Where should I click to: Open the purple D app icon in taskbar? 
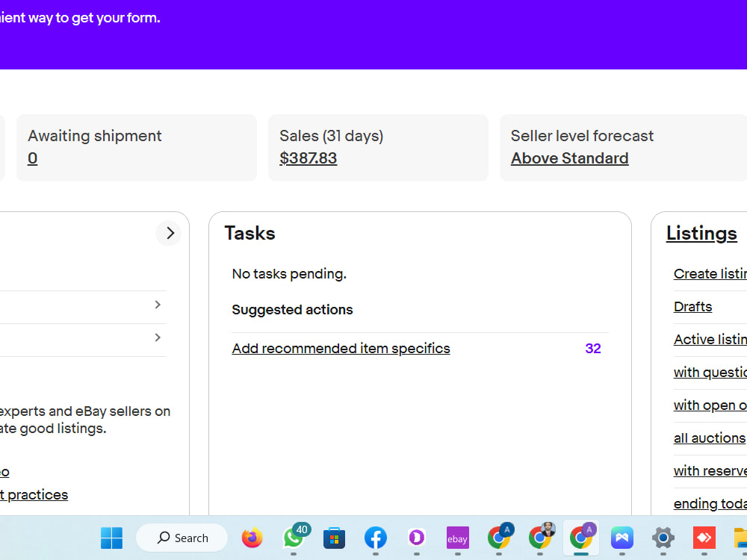click(x=416, y=538)
